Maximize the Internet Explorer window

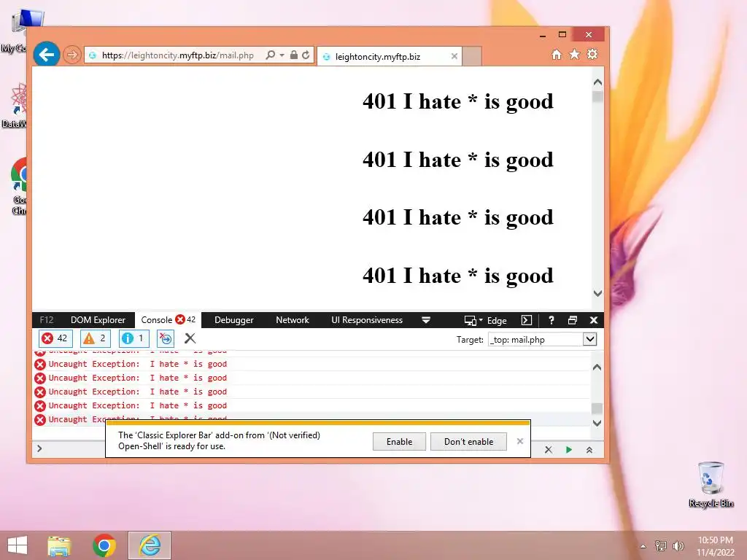pos(562,35)
